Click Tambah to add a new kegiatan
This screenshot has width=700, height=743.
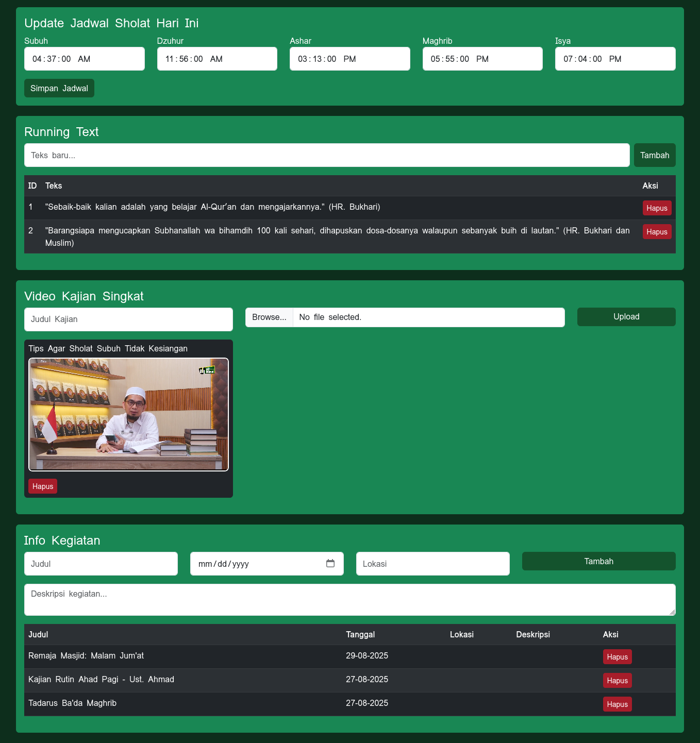pos(598,561)
